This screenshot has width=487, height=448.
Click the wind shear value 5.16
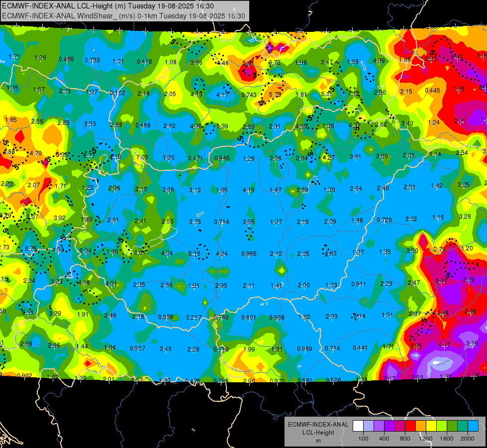[195, 254]
